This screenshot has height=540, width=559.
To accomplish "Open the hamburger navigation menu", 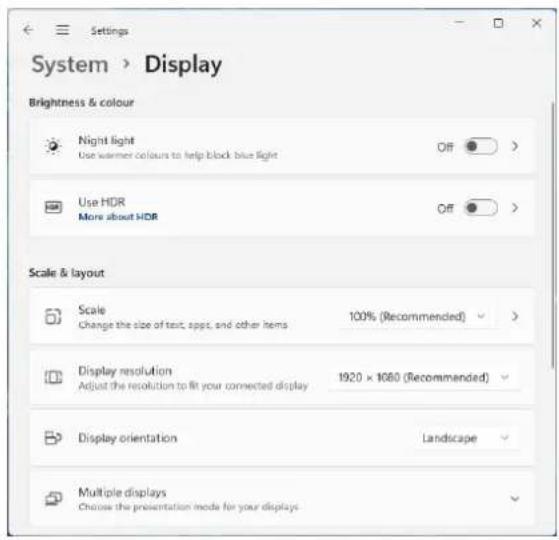I will 62,30.
